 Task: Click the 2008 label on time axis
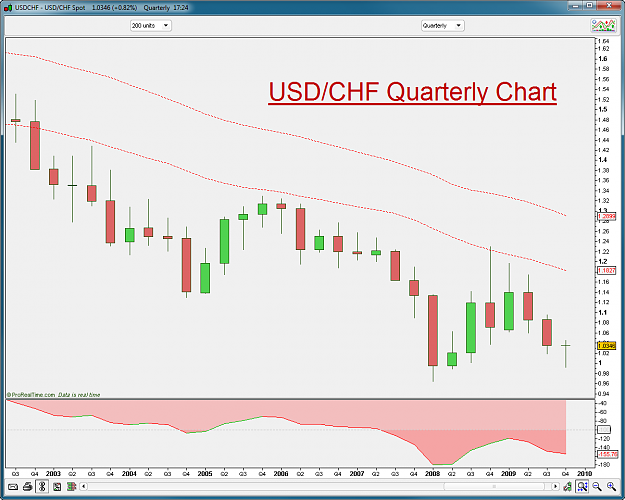click(432, 474)
